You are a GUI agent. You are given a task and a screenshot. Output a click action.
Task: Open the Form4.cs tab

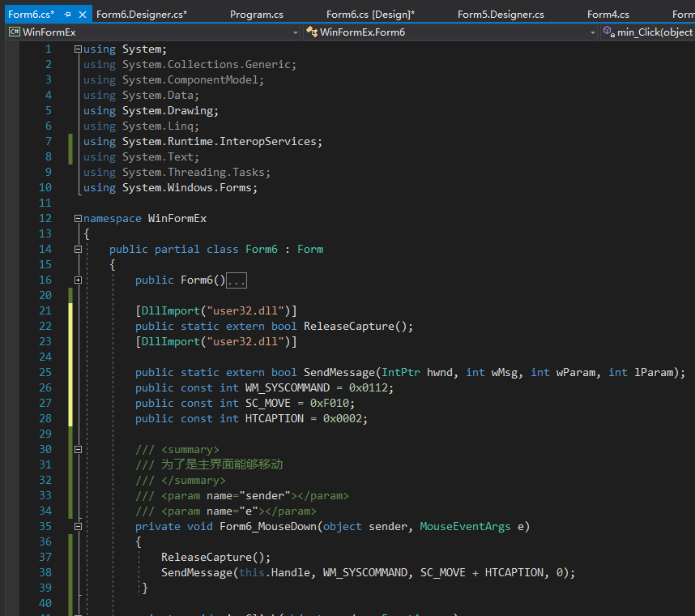[x=608, y=15]
